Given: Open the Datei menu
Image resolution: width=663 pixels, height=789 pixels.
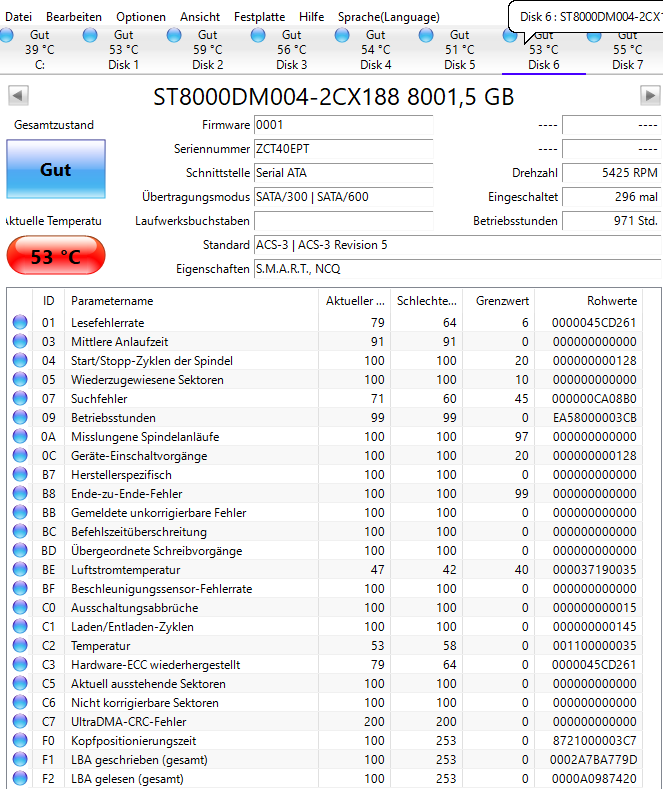Looking at the screenshot, I should coord(18,17).
